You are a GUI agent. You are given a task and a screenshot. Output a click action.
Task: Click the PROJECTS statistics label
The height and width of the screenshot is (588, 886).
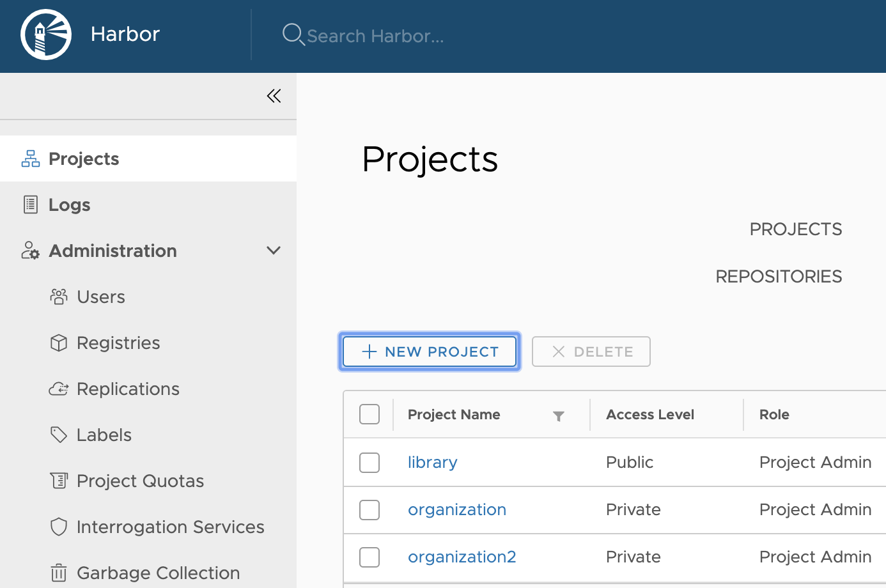796,229
